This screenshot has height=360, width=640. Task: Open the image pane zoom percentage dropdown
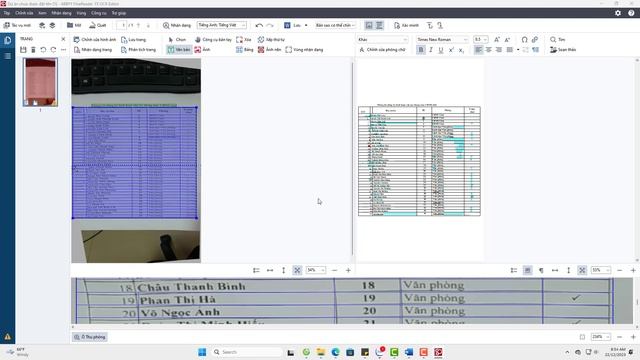316,270
